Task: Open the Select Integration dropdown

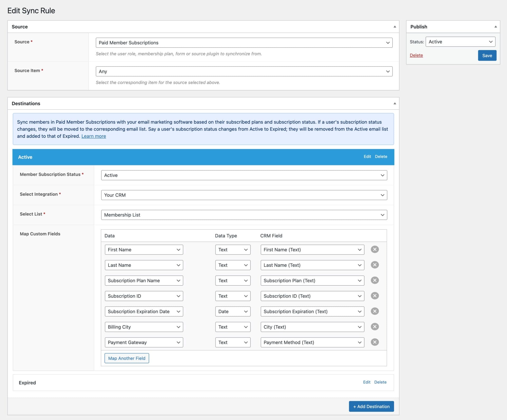Action: click(244, 195)
